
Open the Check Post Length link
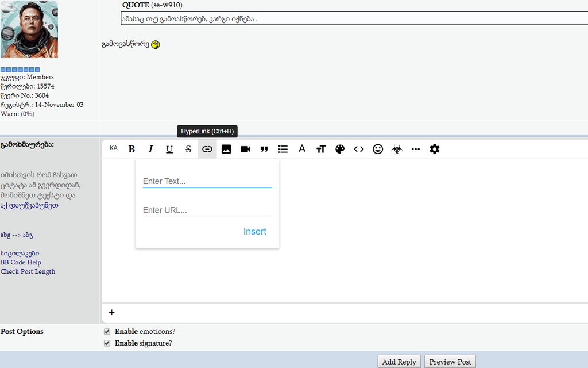tap(28, 271)
